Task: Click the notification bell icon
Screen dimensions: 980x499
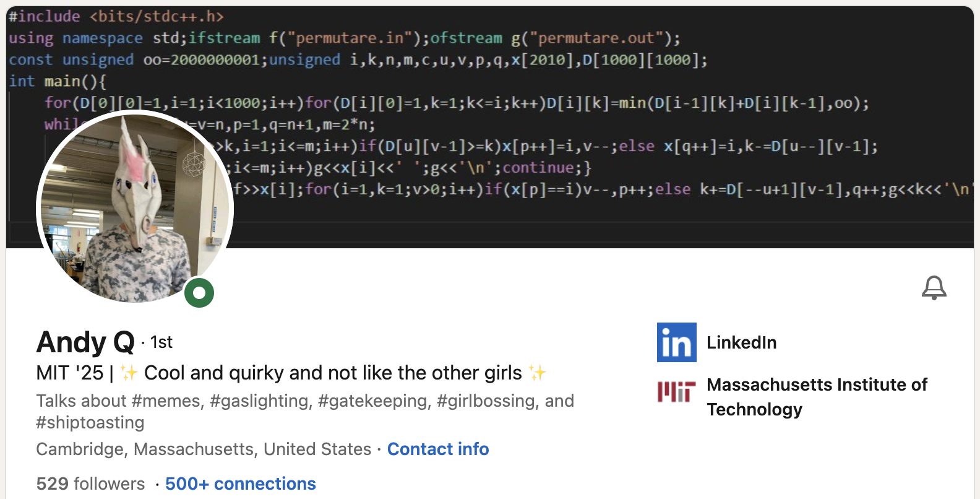Action: [x=934, y=288]
